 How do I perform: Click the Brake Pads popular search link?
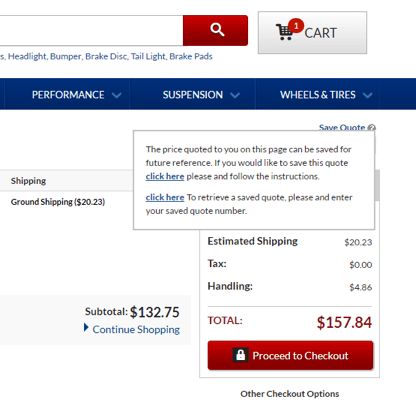click(191, 56)
